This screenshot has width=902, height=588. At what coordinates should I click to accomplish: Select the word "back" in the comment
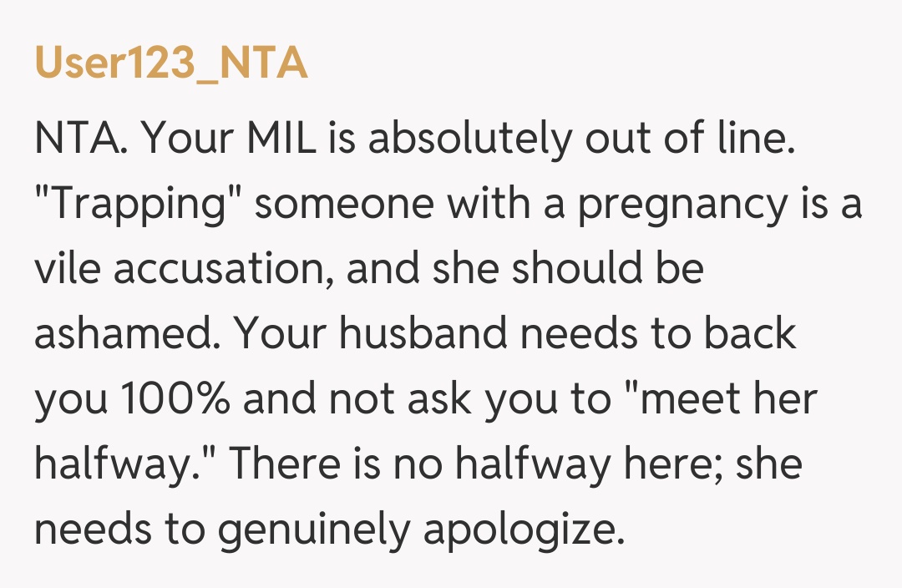click(751, 335)
